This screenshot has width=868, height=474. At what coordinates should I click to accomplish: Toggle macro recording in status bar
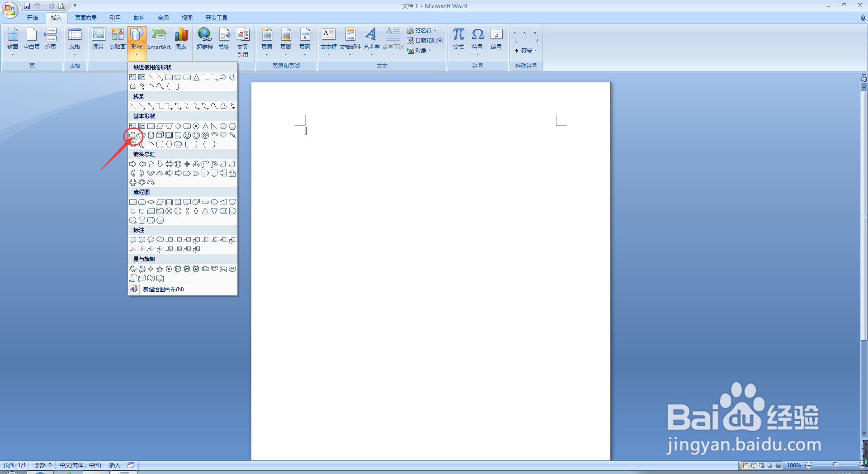pyautogui.click(x=131, y=465)
